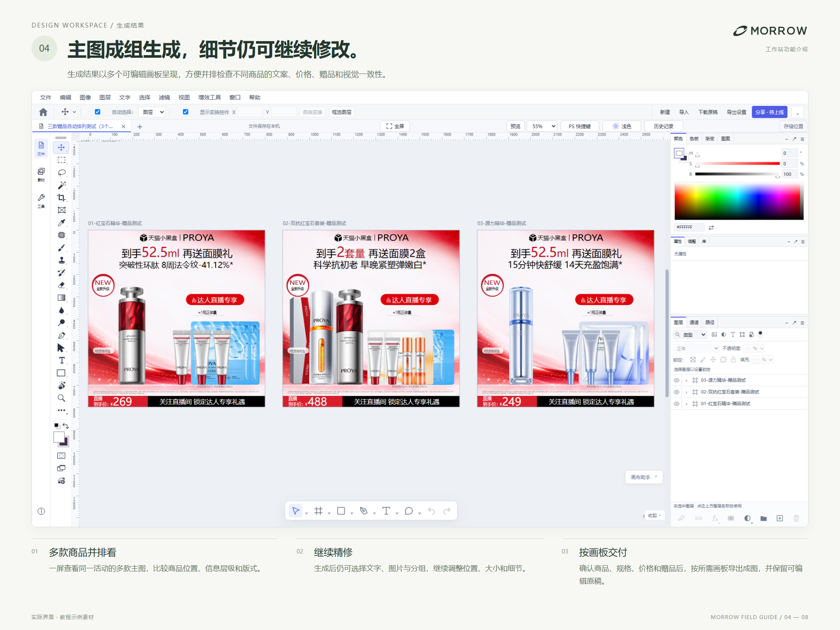840x630 pixels.
Task: Expand the 画布助手 panel
Action: (x=644, y=477)
